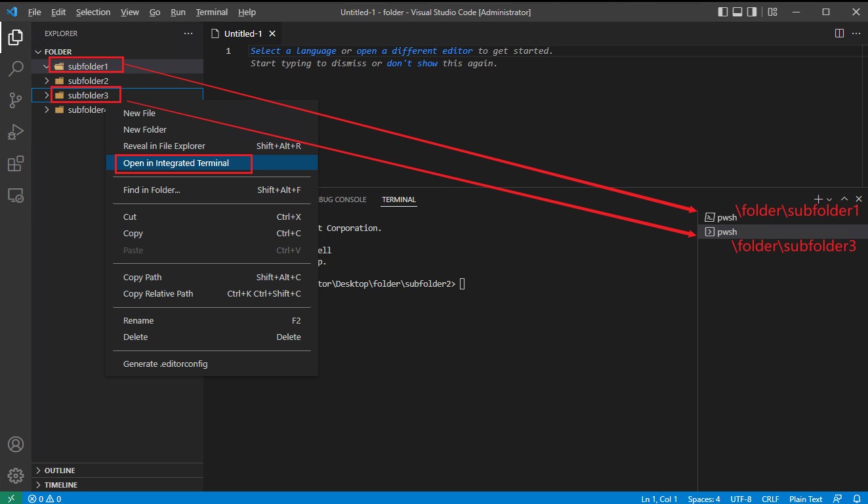
Task: Open the Extensions icon
Action: [x=16, y=163]
